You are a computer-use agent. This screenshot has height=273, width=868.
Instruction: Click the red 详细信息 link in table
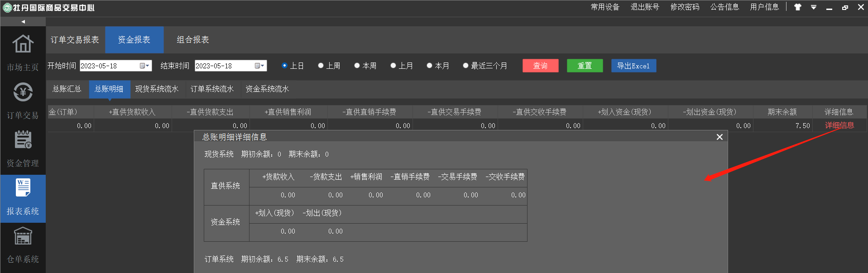pyautogui.click(x=839, y=125)
